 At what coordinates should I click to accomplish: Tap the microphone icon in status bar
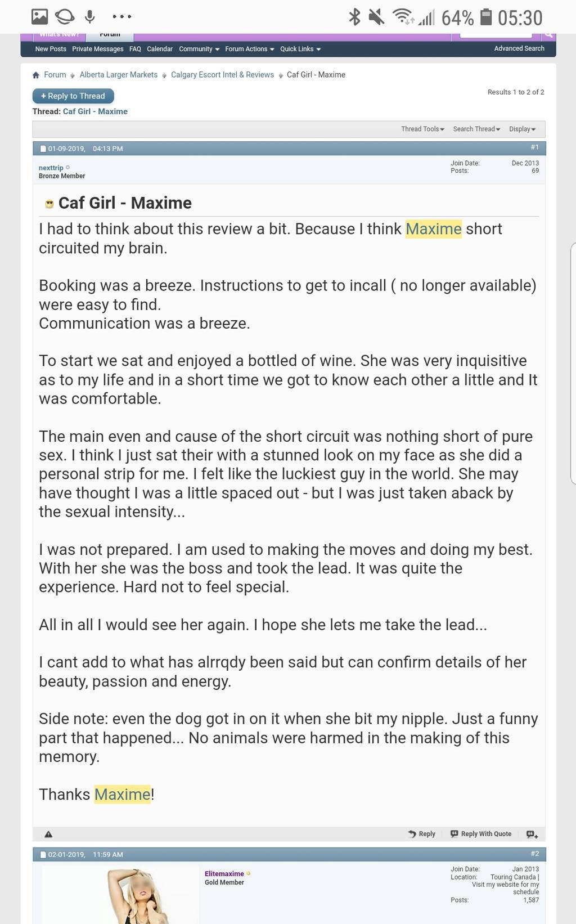[x=89, y=16]
